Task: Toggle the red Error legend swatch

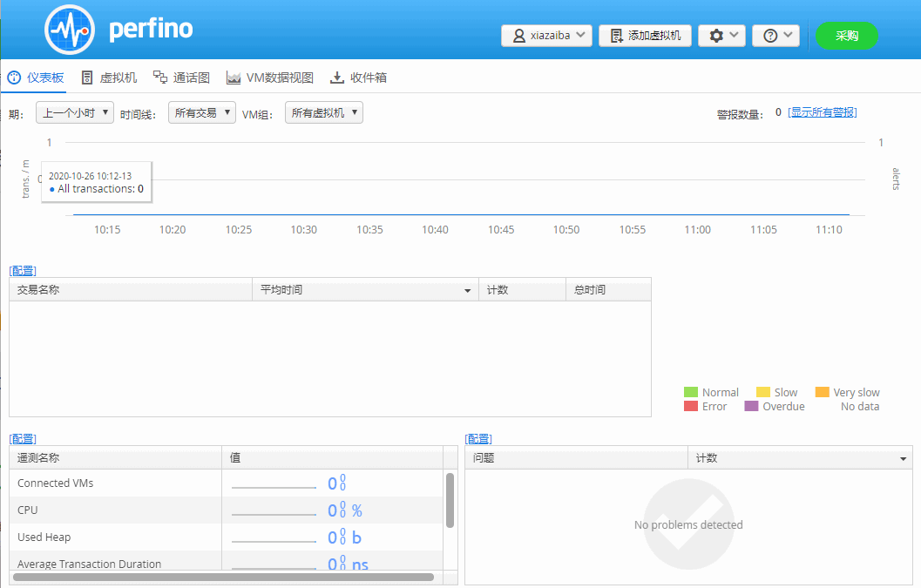Action: click(x=691, y=406)
